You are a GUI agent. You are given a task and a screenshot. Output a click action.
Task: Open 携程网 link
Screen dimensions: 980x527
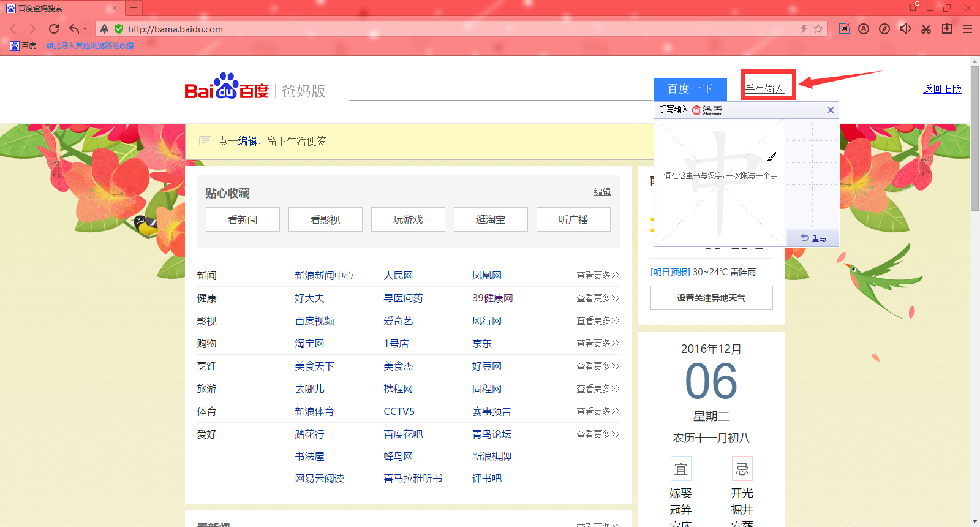(x=398, y=389)
